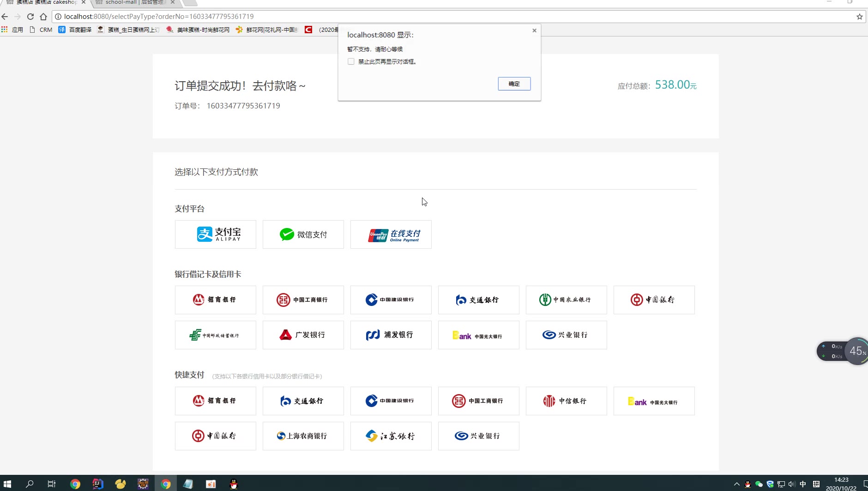Select 江苏银行 quick pay option
The height and width of the screenshot is (491, 868).
[391, 436]
